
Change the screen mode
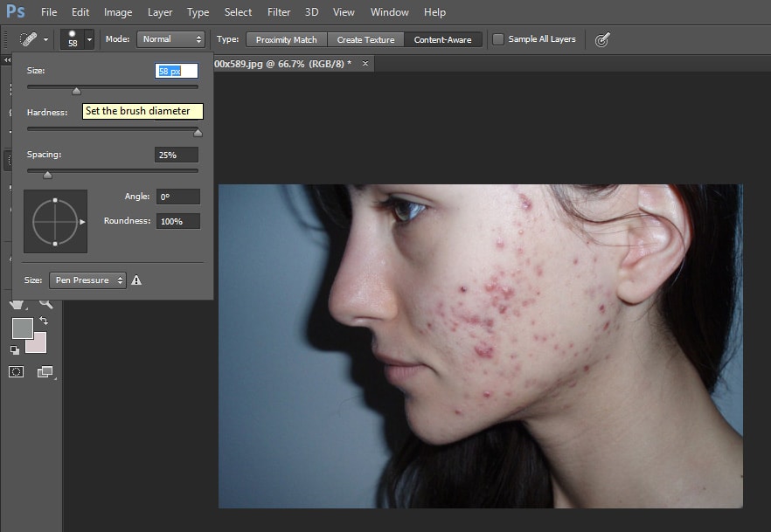click(x=45, y=372)
